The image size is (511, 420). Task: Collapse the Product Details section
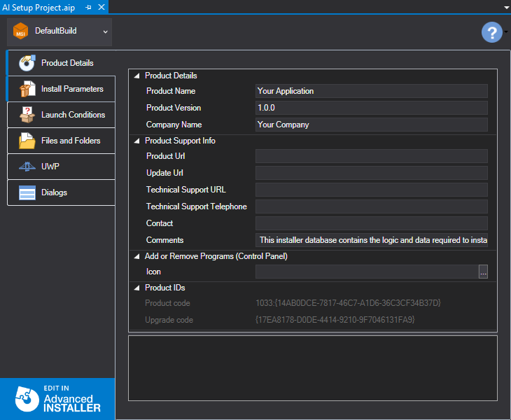pos(136,76)
